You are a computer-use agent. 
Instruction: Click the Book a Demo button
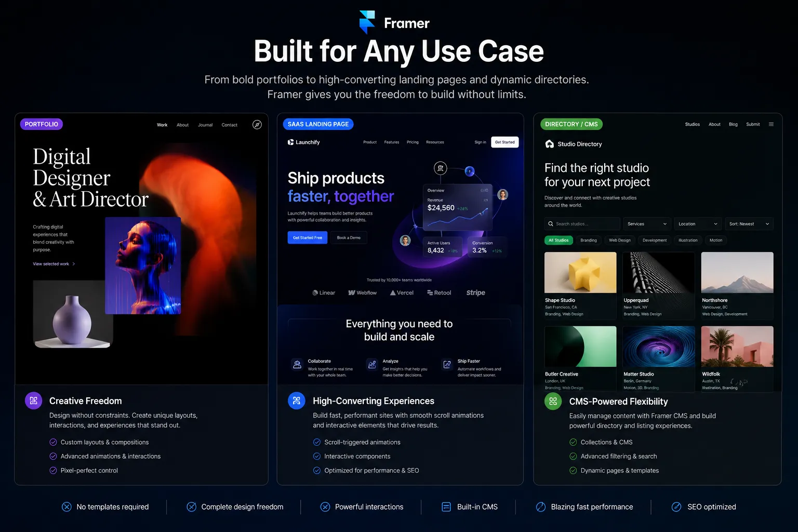coord(349,237)
